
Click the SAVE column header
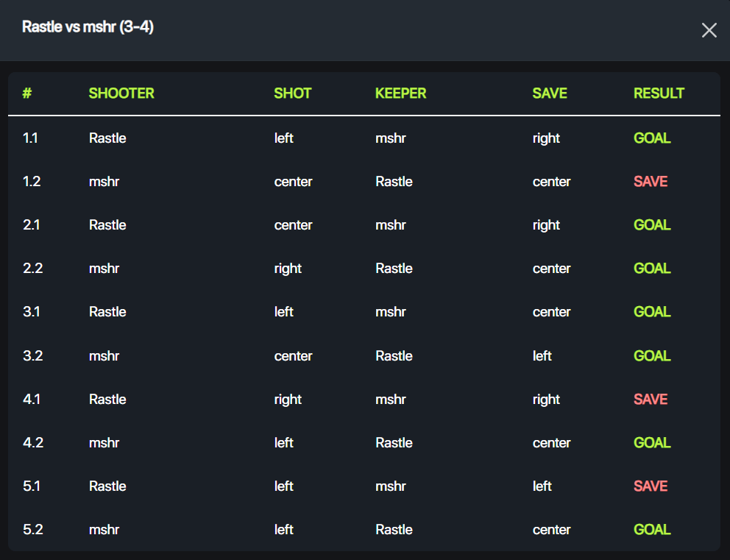click(x=550, y=93)
